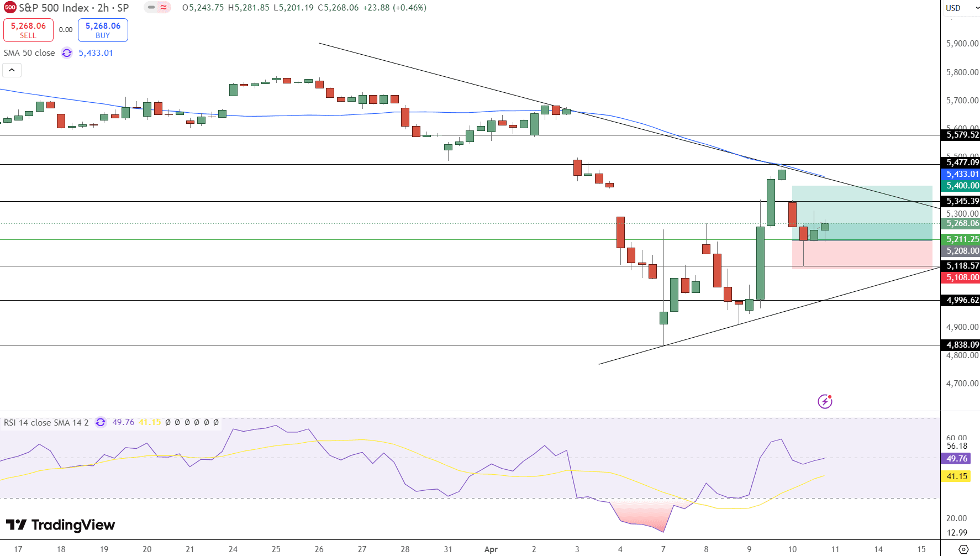Click the open price O5,243.75
980x556 pixels.
(x=203, y=8)
